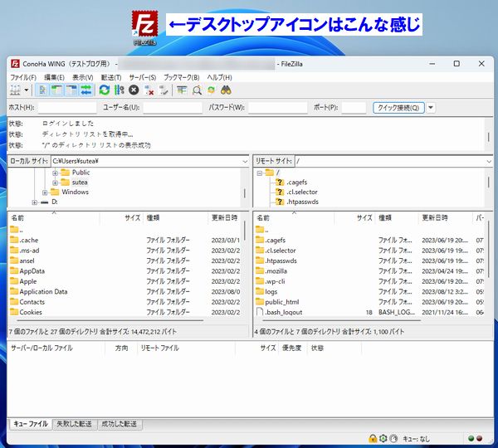498x448 pixels.
Task: Toggle remote directory tree display
Action: point(71,90)
